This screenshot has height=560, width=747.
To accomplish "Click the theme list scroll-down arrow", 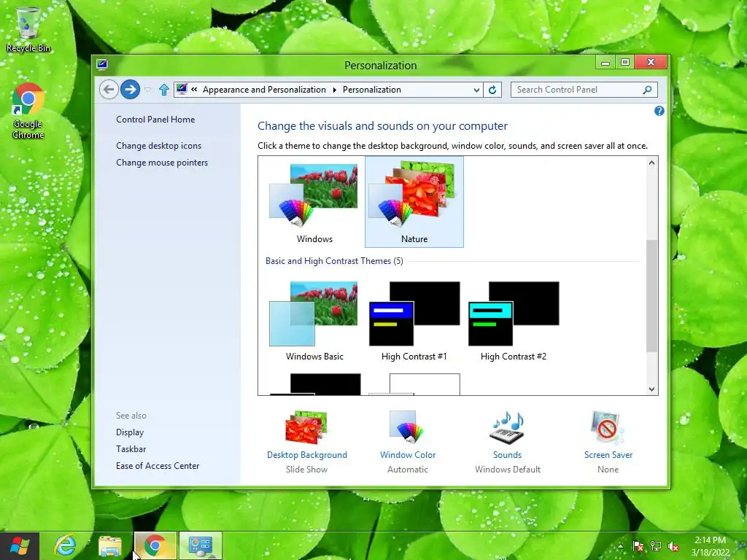I will tap(651, 389).
